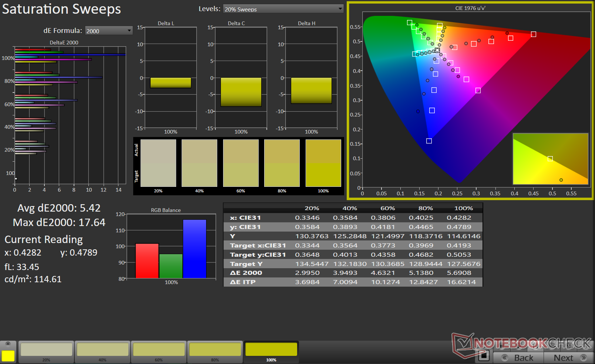Select the 40% saturation patch in bottom strip
This screenshot has height=364, width=595.
point(102,350)
